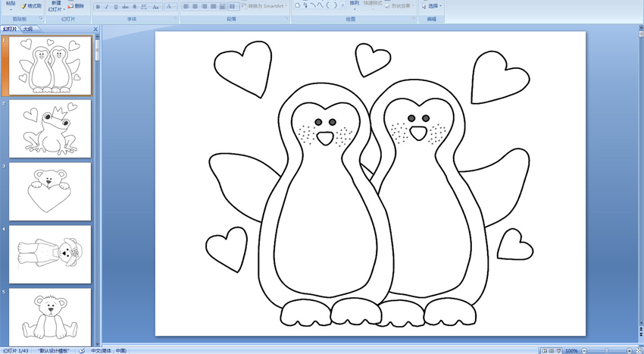Toggle Italic text formatting
Screen dimensions: 644x354
[x=106, y=7]
